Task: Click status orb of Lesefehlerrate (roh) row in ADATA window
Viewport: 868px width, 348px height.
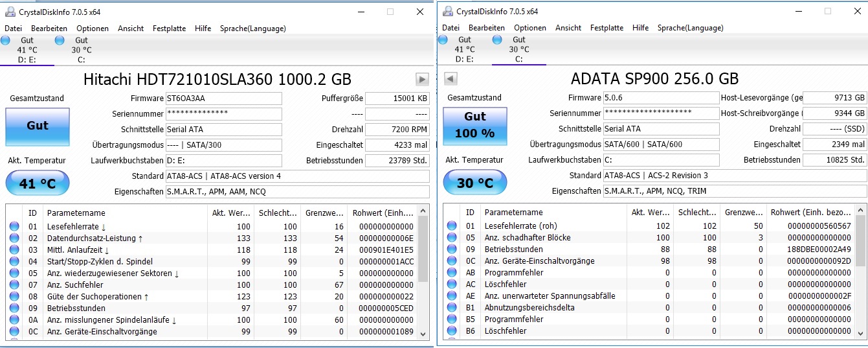Action: point(452,226)
